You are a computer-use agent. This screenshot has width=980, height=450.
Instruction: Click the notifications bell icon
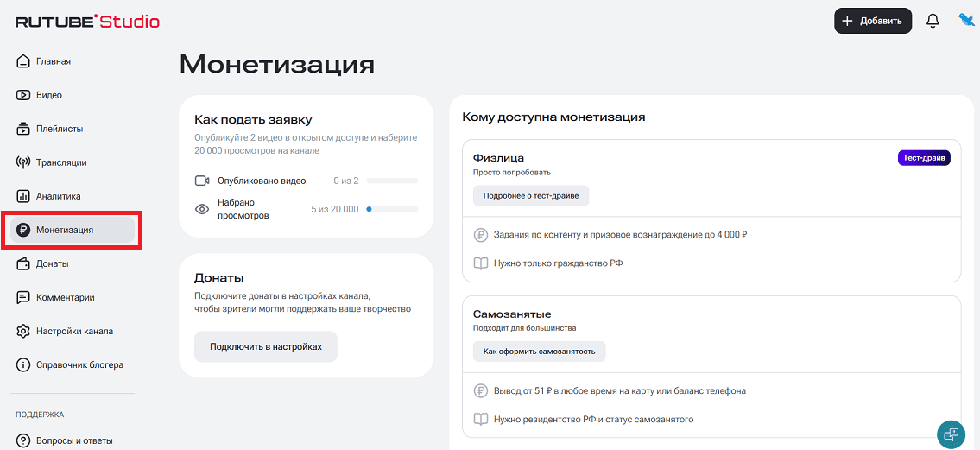point(933,21)
